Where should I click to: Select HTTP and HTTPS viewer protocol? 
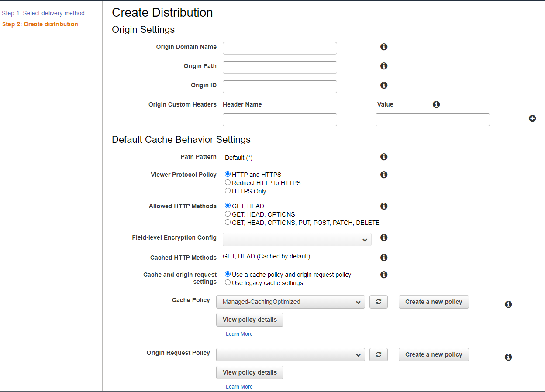(228, 174)
